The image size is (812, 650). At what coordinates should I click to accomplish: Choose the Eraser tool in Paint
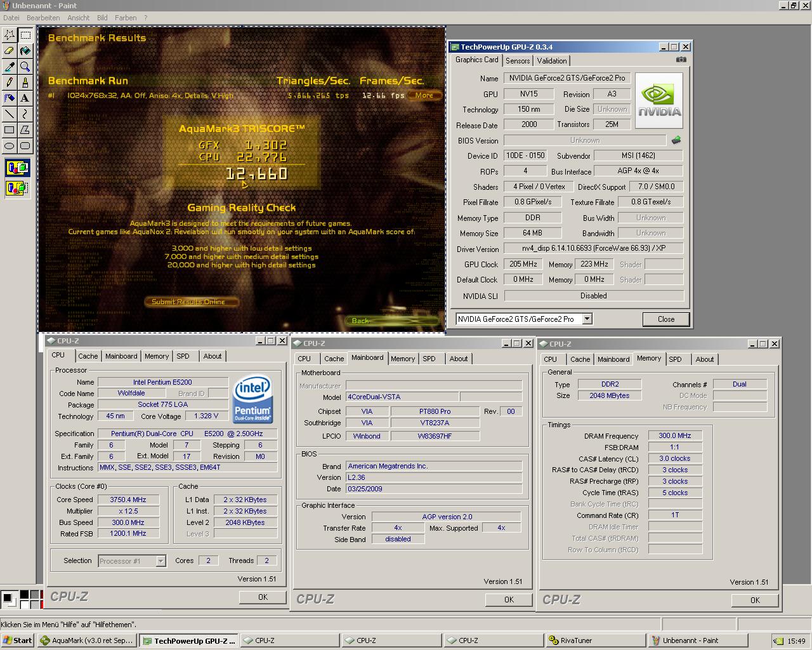pyautogui.click(x=10, y=51)
